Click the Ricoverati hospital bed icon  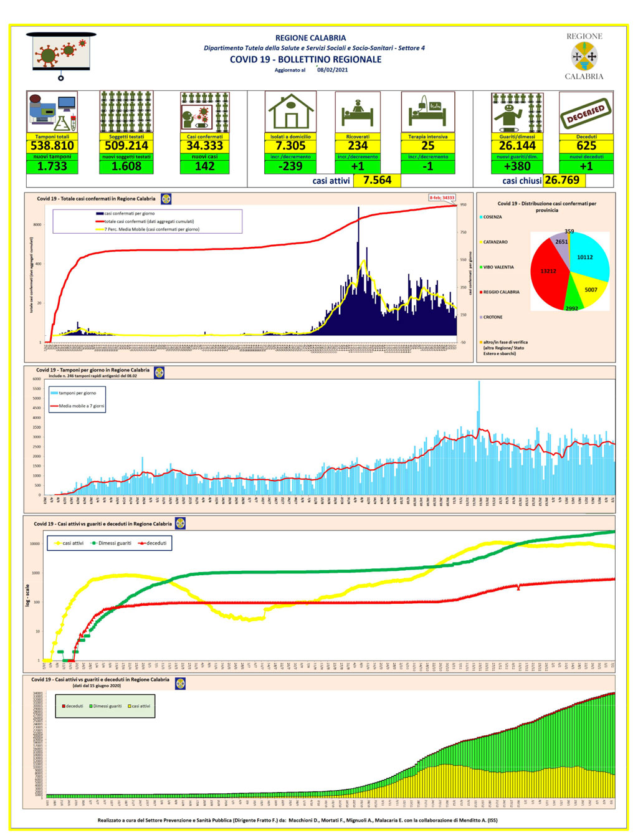click(358, 112)
